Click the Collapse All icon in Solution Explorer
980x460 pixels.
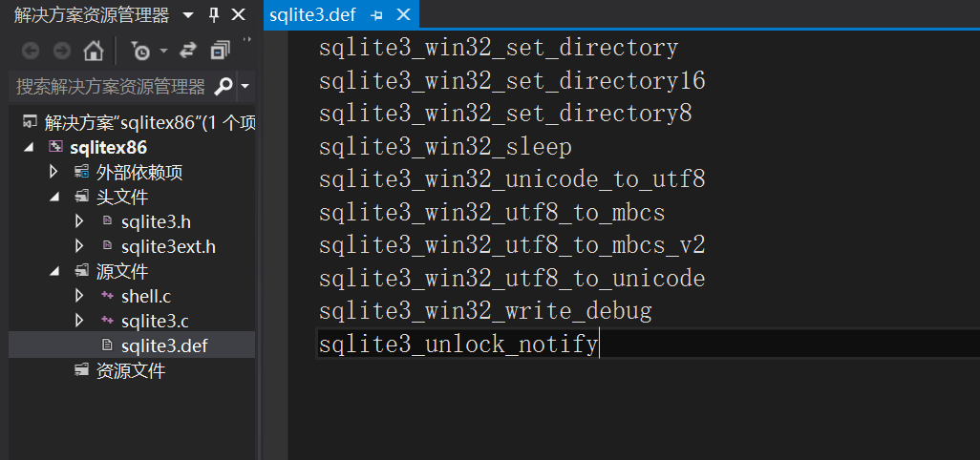click(x=221, y=51)
